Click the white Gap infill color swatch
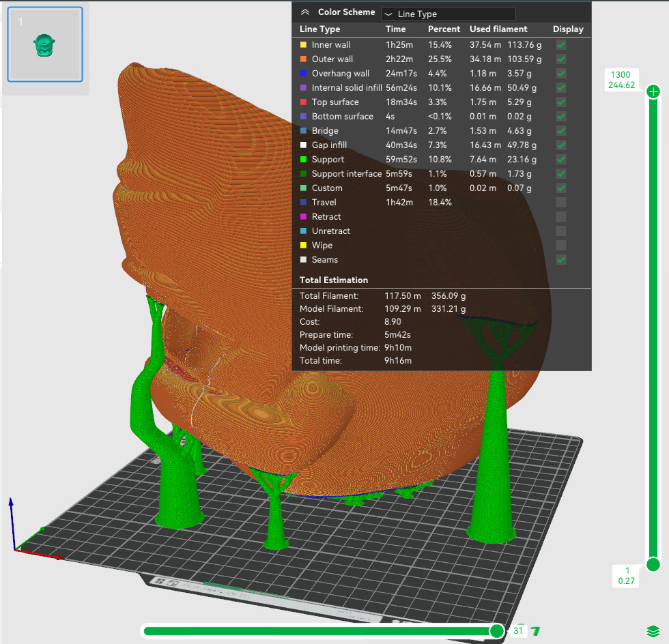This screenshot has height=644, width=669. tap(303, 145)
